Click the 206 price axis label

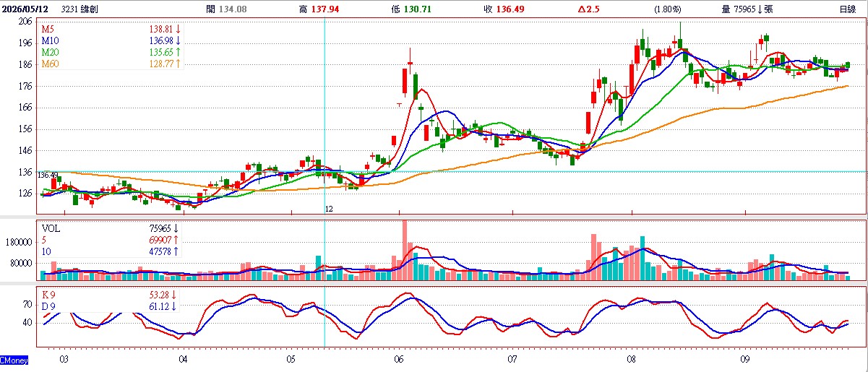(25, 22)
